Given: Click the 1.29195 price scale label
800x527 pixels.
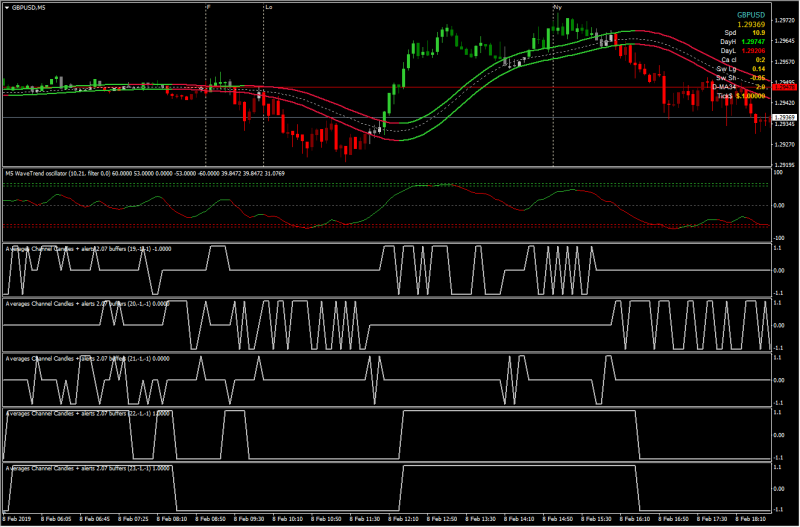Looking at the screenshot, I should tap(783, 165).
